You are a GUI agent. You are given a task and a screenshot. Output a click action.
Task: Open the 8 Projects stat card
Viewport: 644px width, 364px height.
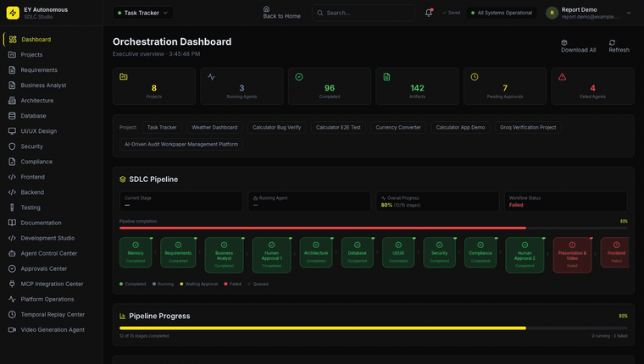click(154, 86)
